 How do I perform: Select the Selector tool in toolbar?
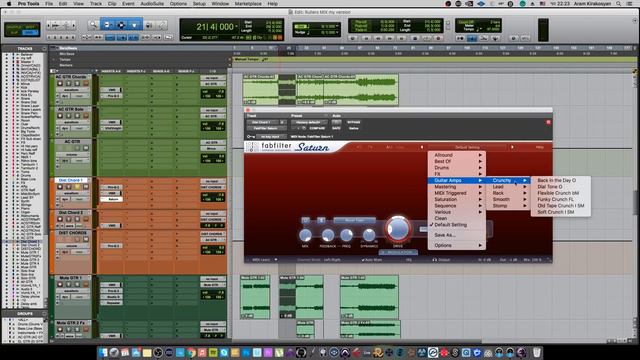121,25
